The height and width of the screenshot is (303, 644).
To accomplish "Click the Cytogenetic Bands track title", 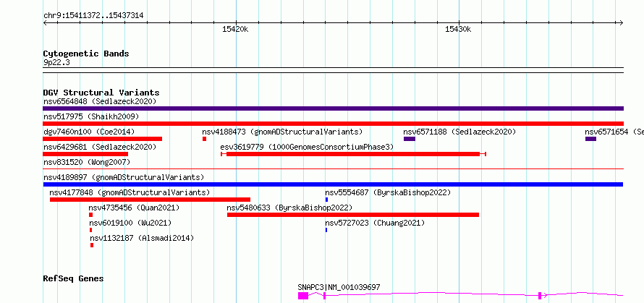I will coord(86,54).
